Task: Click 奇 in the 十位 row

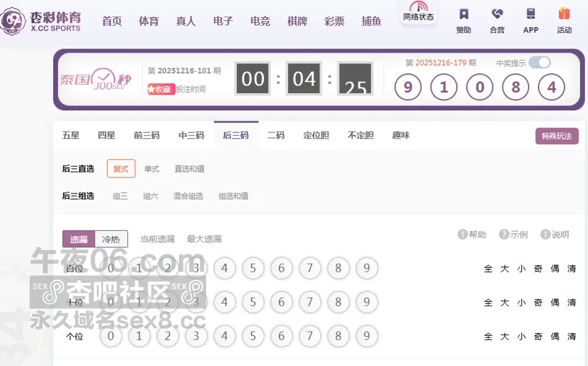Action: point(538,303)
